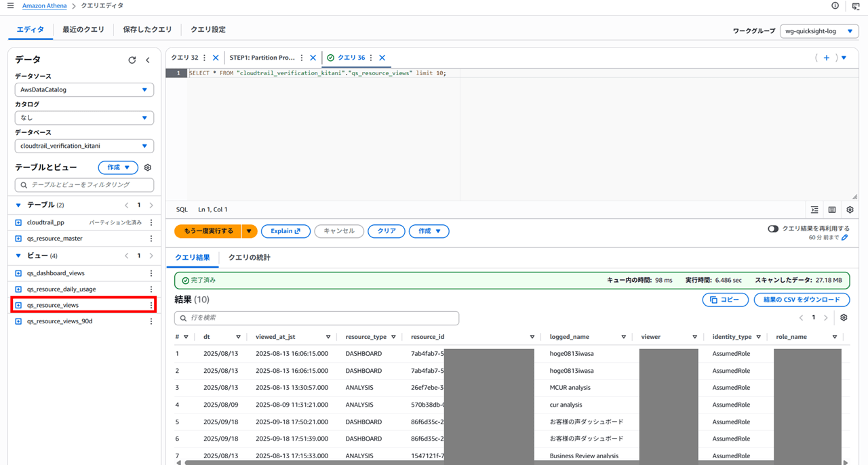Switch to the エディタ tab

click(x=31, y=30)
